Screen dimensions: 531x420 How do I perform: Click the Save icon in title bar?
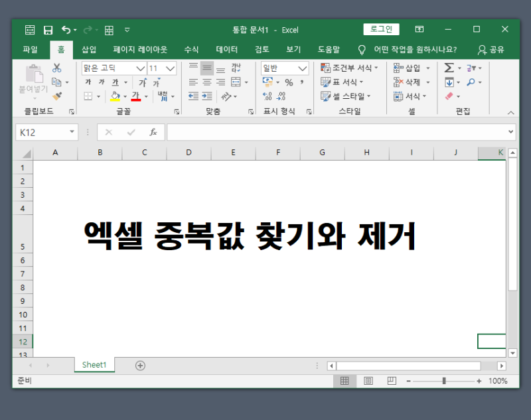click(x=48, y=30)
